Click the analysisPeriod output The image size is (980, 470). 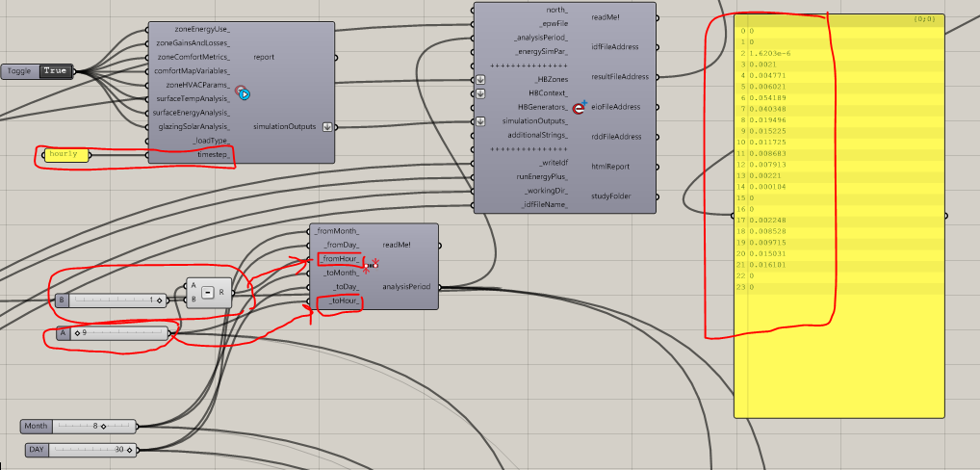click(x=406, y=287)
